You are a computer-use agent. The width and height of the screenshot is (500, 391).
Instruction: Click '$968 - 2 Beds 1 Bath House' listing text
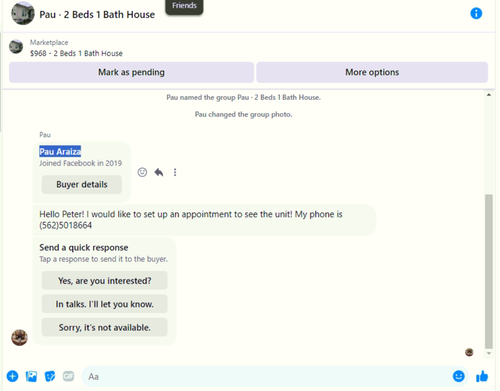pyautogui.click(x=76, y=53)
